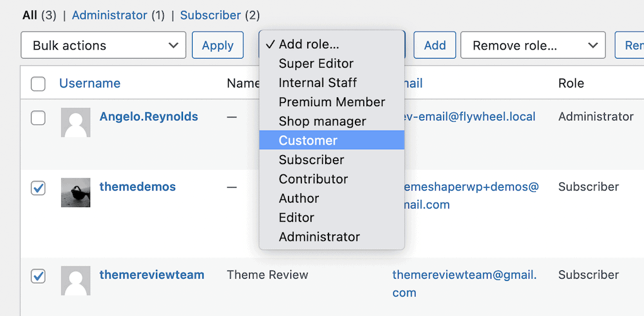Click Subscriber role text in themedemos row
The height and width of the screenshot is (316, 644).
pos(589,187)
